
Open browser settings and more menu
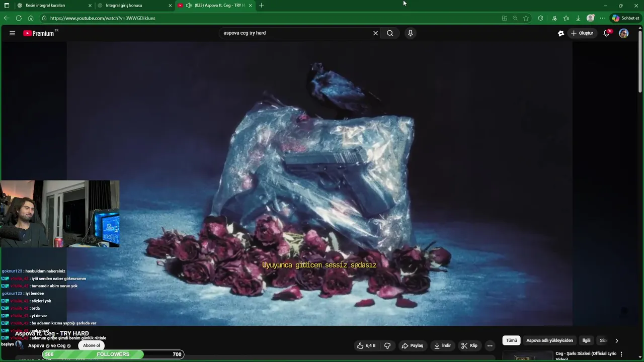602,18
